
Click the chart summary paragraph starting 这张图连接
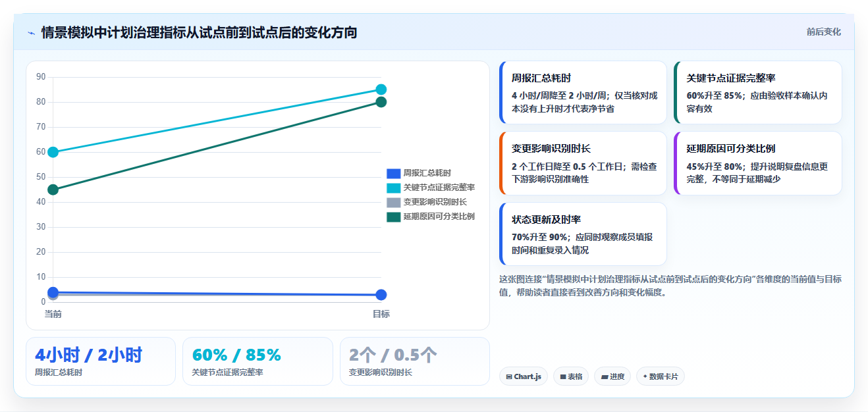click(670, 286)
